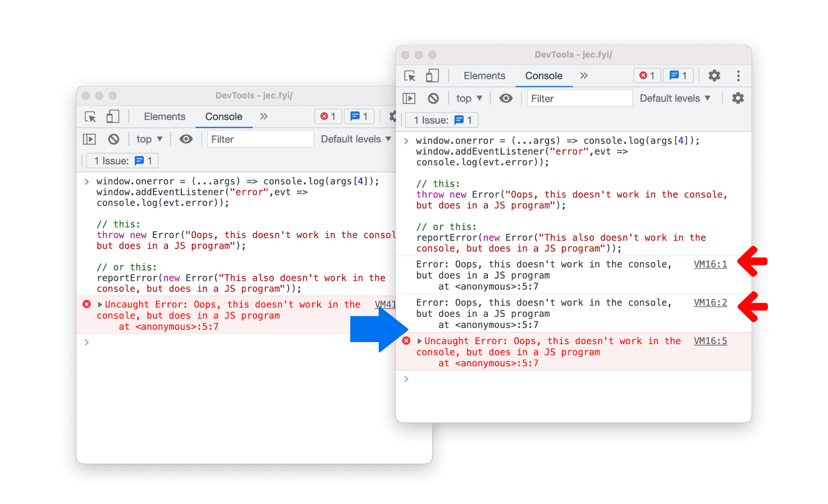Click the VM16:1 source link
Viewport: 828px width, 504px height.
(x=710, y=265)
